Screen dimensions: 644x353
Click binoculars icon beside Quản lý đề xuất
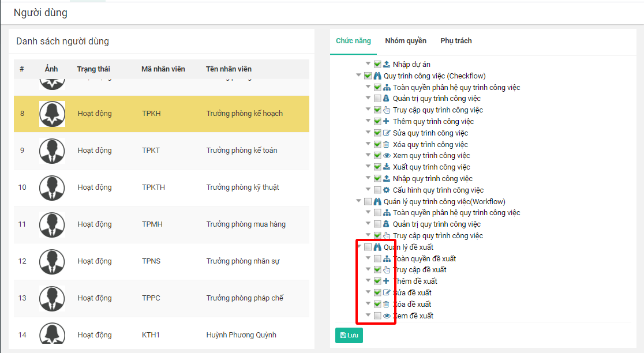[x=377, y=247]
